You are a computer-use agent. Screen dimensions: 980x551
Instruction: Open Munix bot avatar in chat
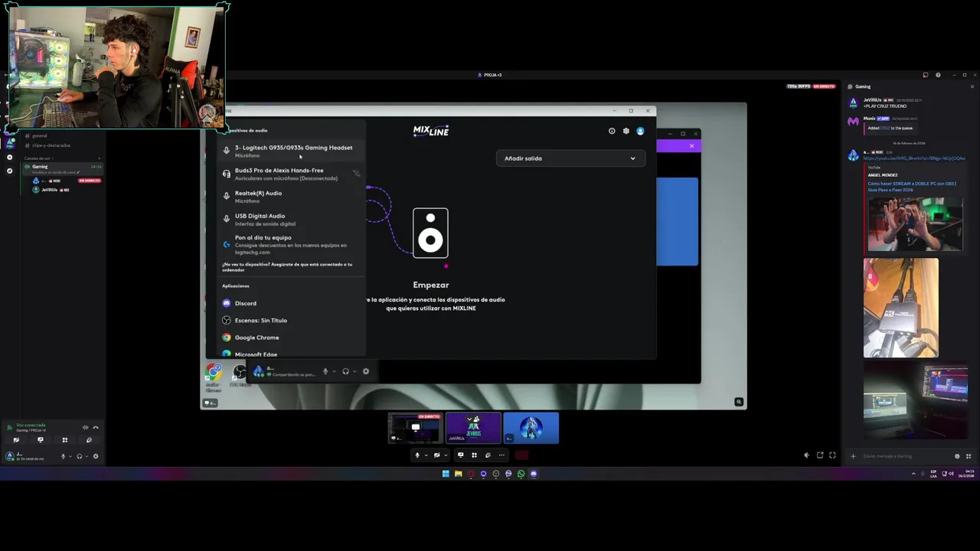point(853,121)
